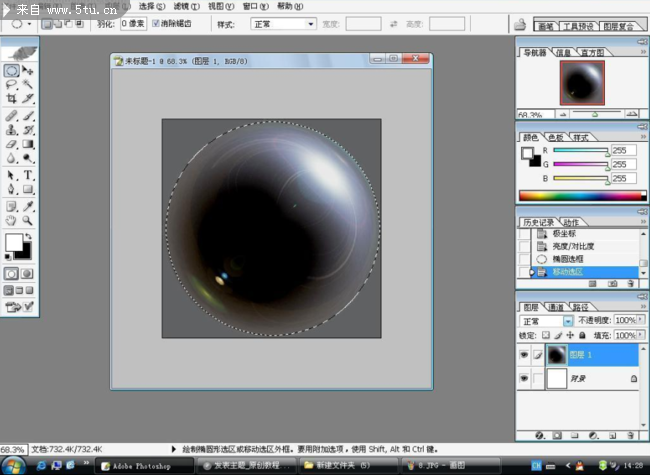
Task: Open the layer blend mode dropdown (正常)
Action: point(546,321)
